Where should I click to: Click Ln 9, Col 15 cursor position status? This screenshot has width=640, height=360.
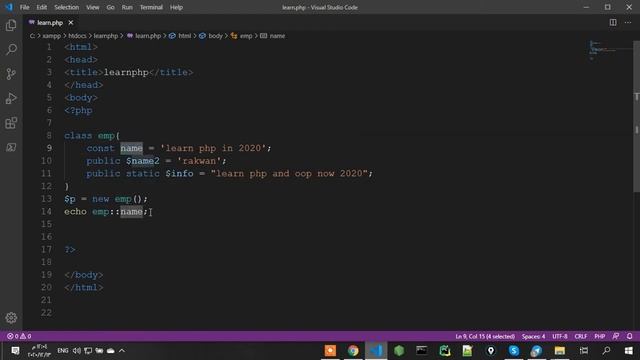(485, 336)
